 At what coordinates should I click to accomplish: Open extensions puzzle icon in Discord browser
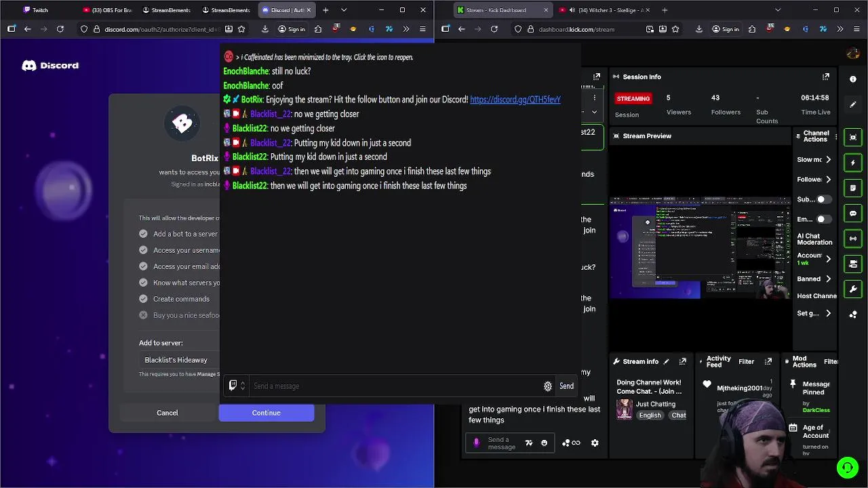[318, 29]
